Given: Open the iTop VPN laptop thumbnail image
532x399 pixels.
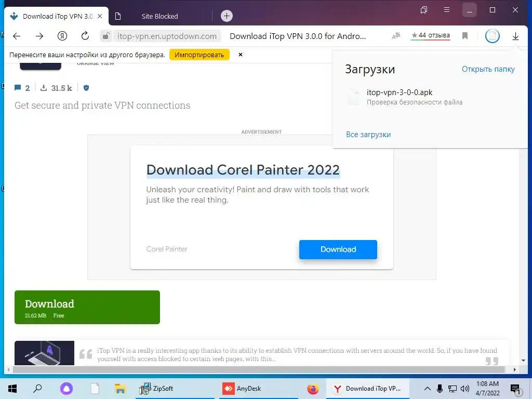Looking at the screenshot, I should pos(45,353).
